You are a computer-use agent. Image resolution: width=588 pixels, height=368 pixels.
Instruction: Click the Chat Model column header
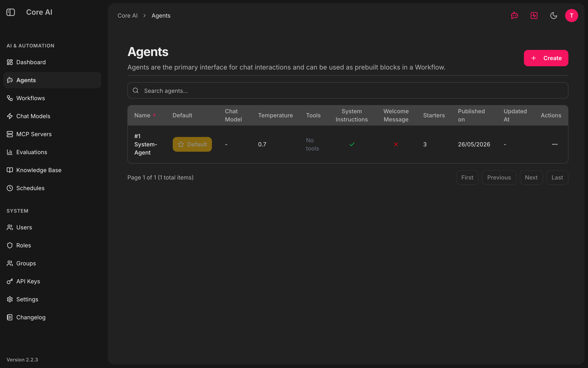(233, 115)
